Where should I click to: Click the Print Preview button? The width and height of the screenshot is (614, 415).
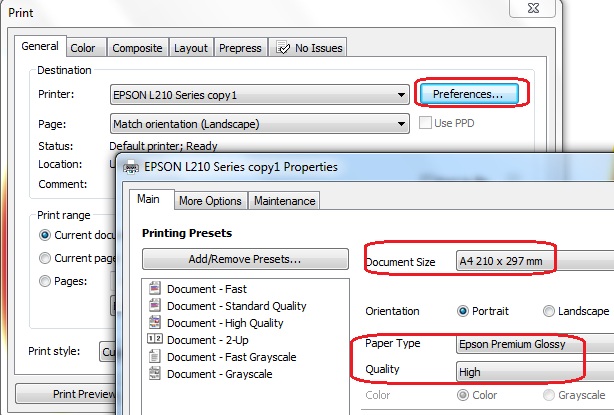tap(66, 393)
